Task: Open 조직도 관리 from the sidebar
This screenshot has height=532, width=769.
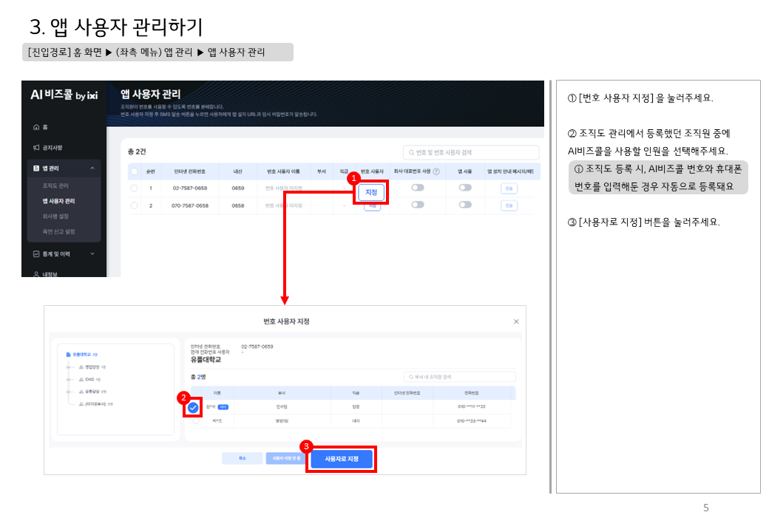Action: 55,185
